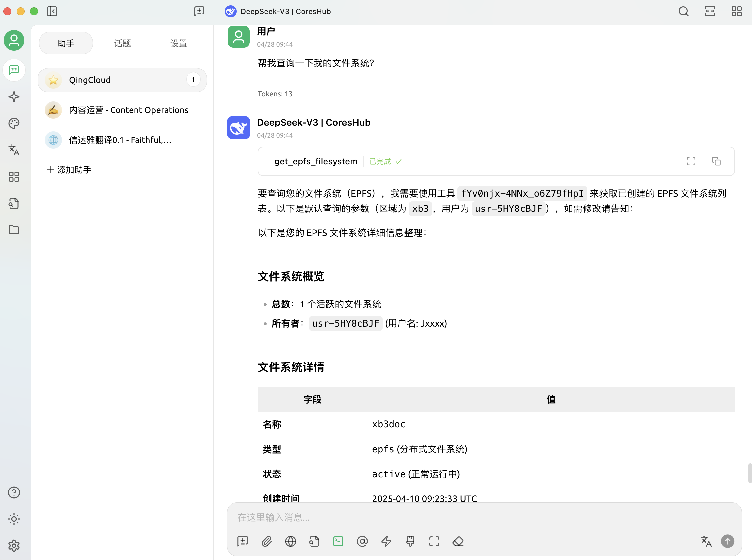Click the green user avatar in message
752x560 pixels.
(239, 36)
